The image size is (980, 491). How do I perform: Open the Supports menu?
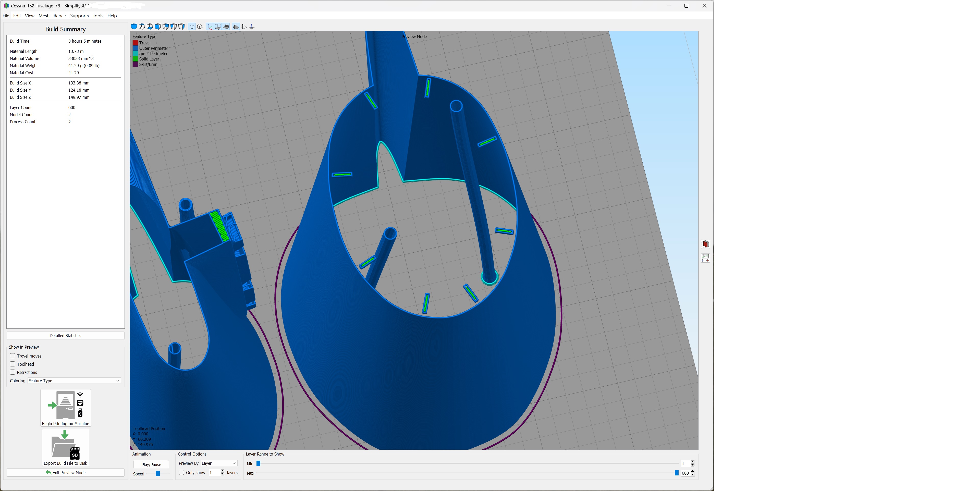click(x=80, y=16)
